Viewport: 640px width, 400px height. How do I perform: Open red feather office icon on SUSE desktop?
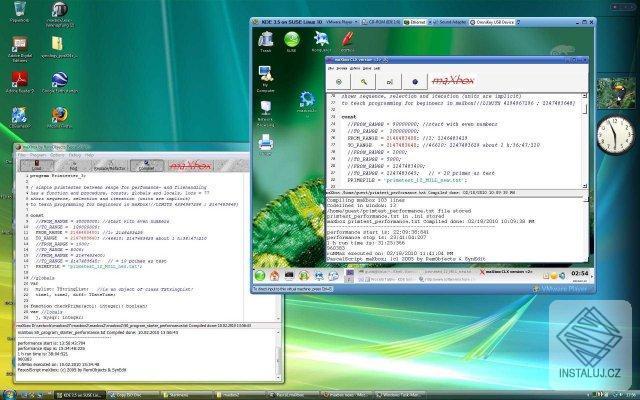pos(347,42)
